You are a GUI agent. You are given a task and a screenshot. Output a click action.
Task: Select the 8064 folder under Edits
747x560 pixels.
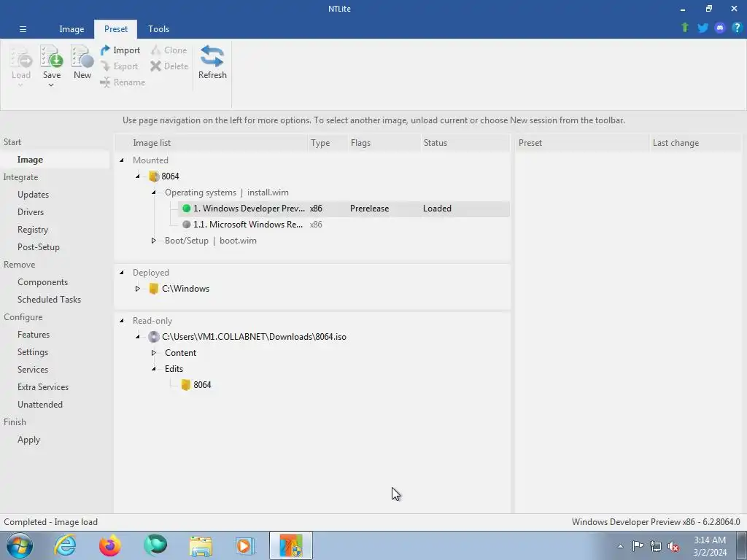(196, 385)
